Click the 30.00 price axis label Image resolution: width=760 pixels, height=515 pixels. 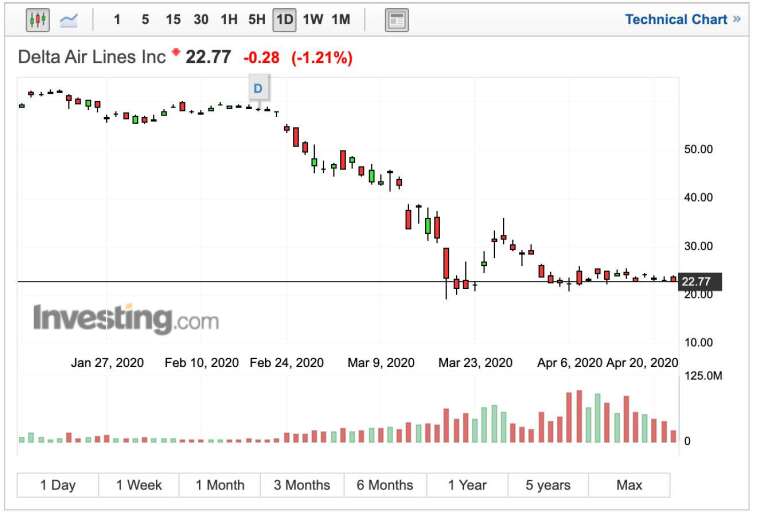(x=698, y=246)
